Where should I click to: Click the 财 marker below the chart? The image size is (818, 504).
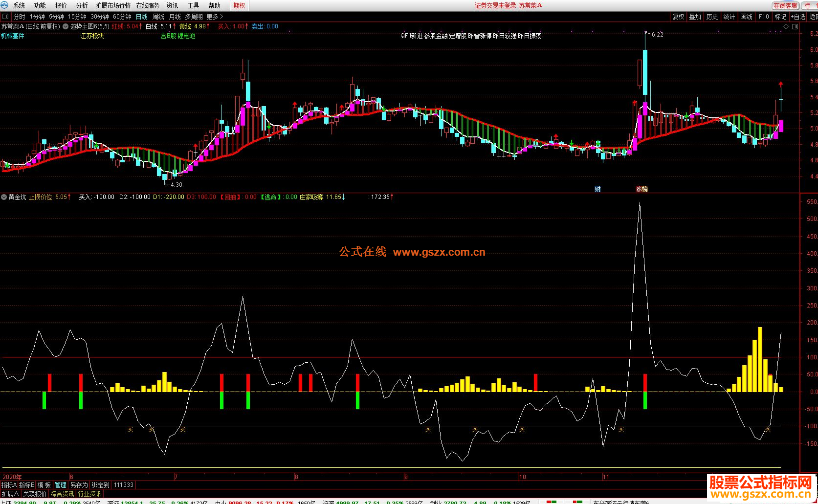[597, 189]
